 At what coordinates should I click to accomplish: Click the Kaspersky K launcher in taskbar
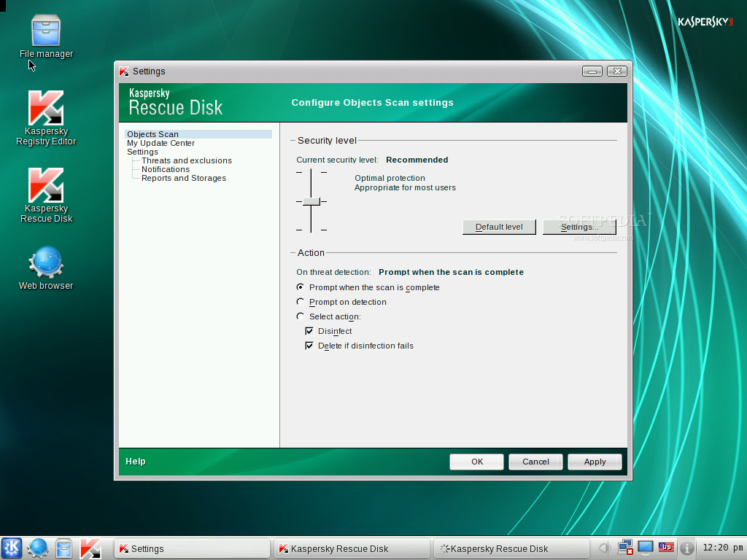click(90, 548)
